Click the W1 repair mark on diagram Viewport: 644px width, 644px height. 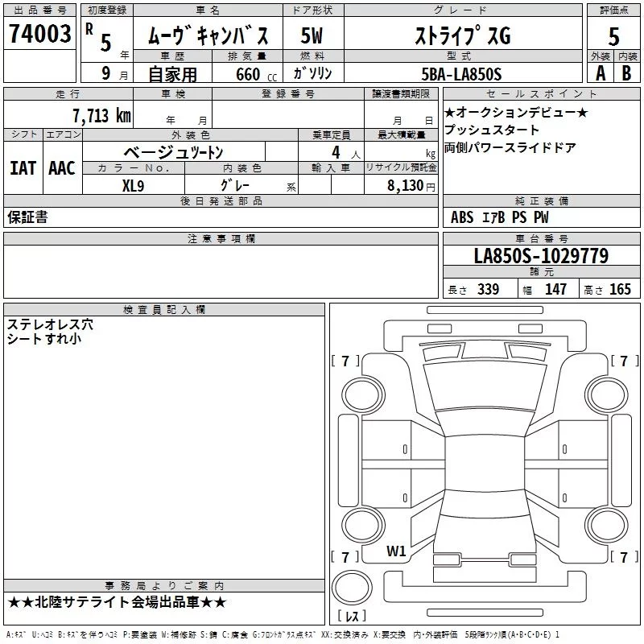pos(396,551)
